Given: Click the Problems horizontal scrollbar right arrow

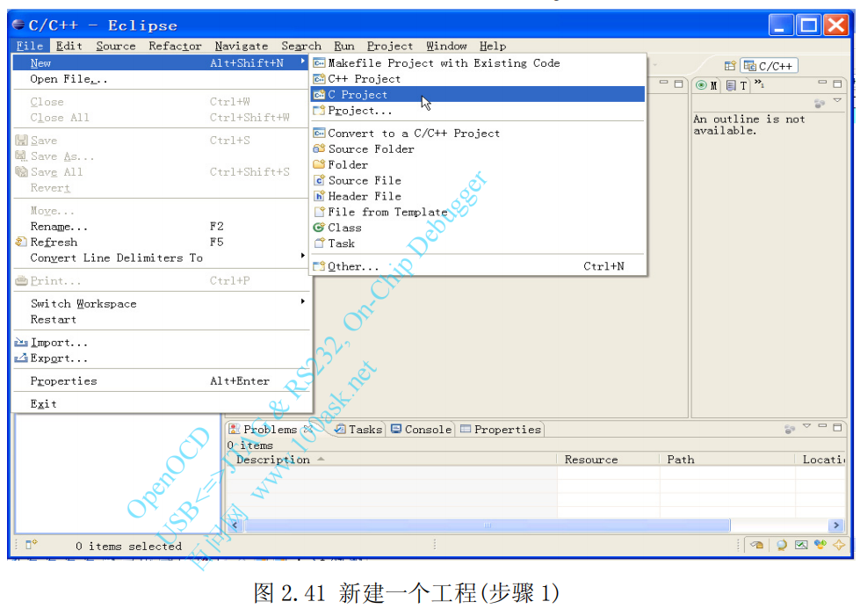Looking at the screenshot, I should [836, 525].
